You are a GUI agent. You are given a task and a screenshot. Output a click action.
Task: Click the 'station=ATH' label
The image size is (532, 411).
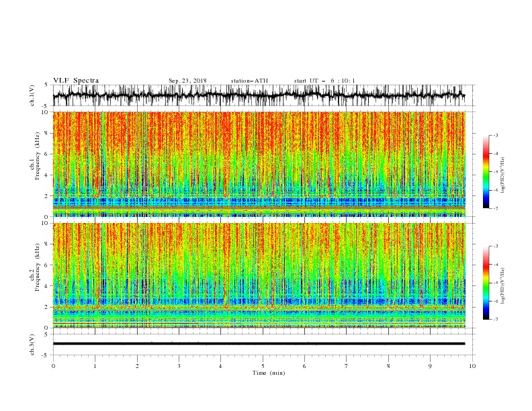tap(249, 81)
